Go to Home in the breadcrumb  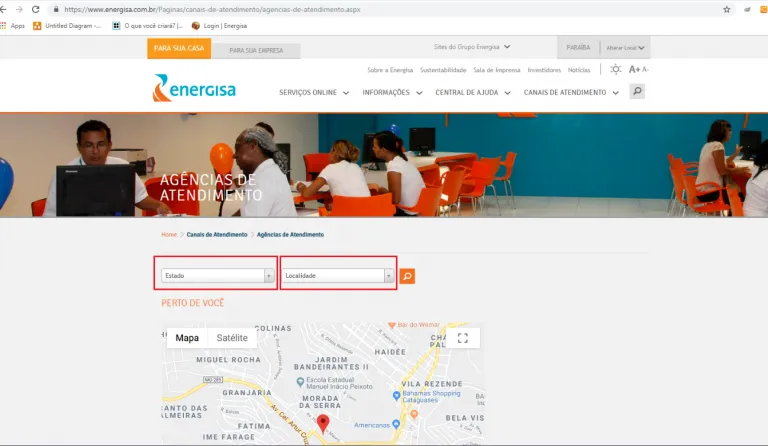pyautogui.click(x=169, y=235)
